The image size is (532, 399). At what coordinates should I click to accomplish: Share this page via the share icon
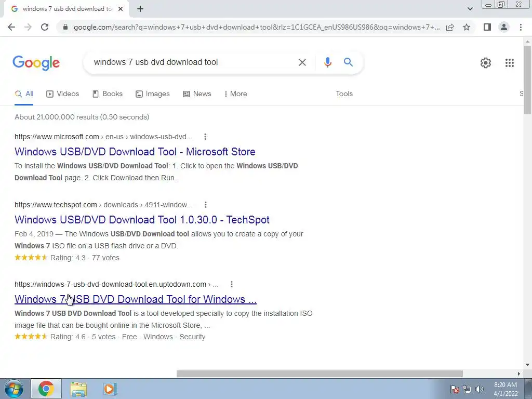(x=450, y=27)
